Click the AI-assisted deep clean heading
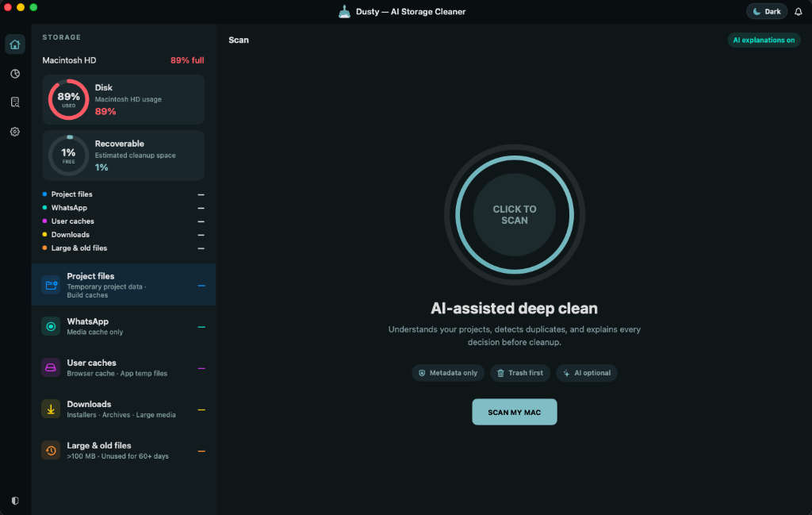This screenshot has height=515, width=812. pos(514,308)
